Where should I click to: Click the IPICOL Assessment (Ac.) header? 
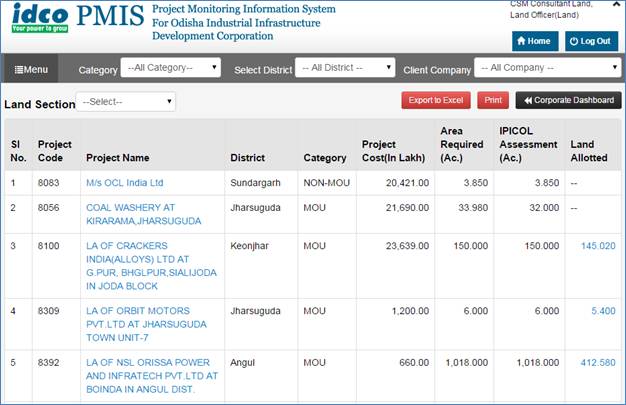(528, 144)
